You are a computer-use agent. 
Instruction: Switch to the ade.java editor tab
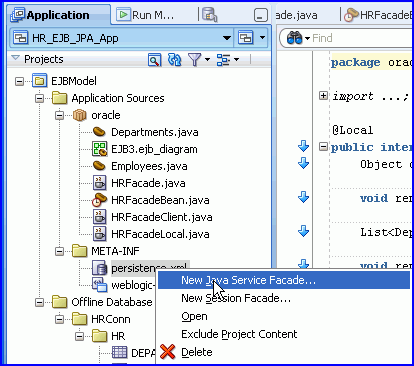click(297, 15)
